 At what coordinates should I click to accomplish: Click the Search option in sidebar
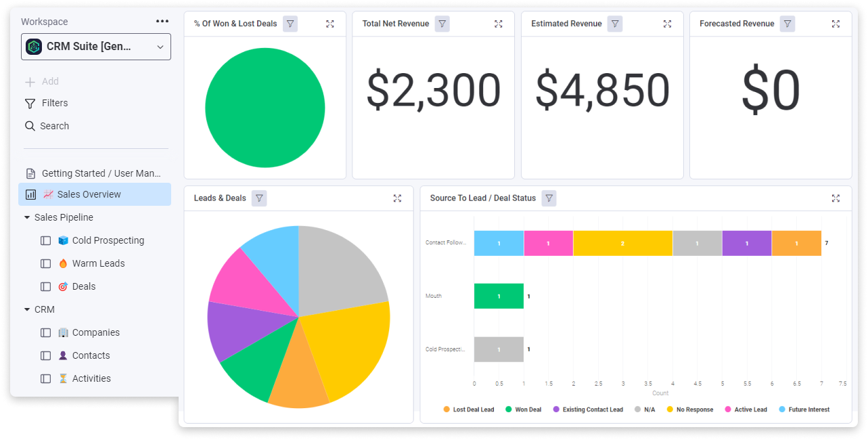pyautogui.click(x=47, y=126)
